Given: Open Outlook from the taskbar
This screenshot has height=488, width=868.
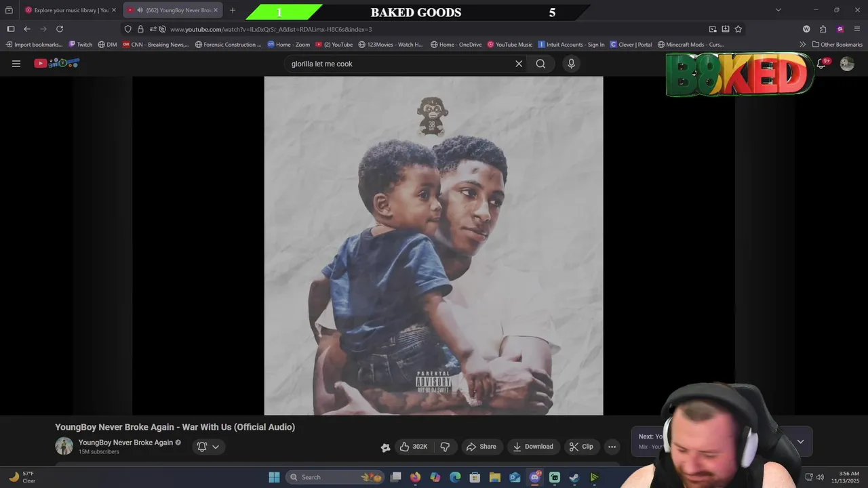Looking at the screenshot, I should (515, 477).
